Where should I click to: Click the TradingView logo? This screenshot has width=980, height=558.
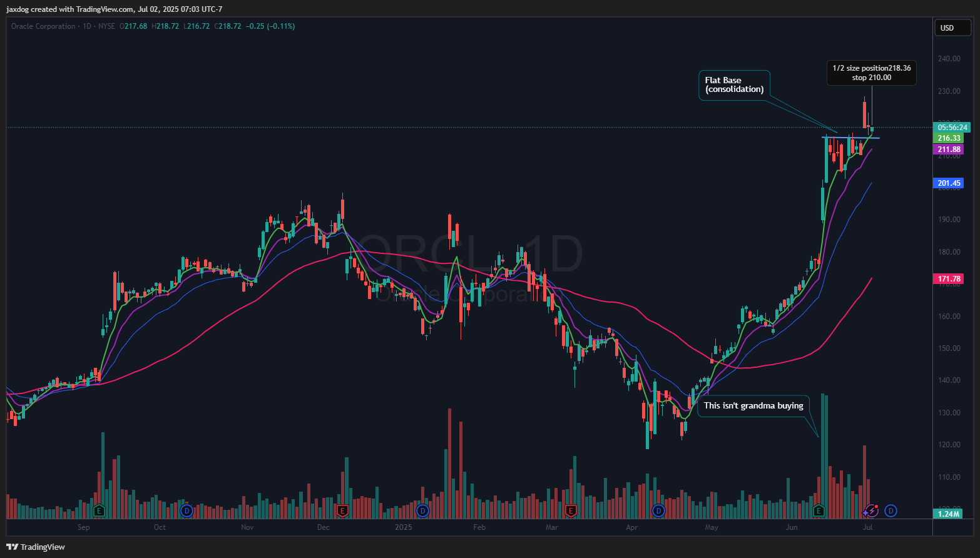tap(36, 547)
